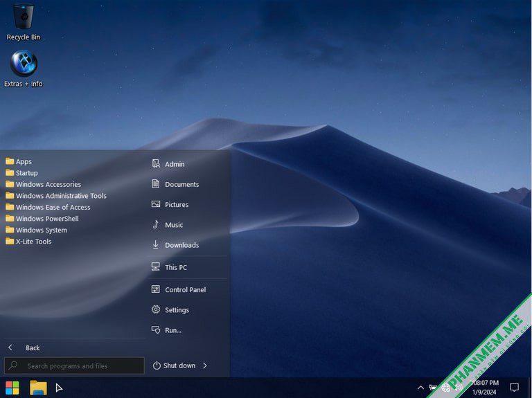
Task: Launch Run... label in start menu
Action: click(x=173, y=330)
